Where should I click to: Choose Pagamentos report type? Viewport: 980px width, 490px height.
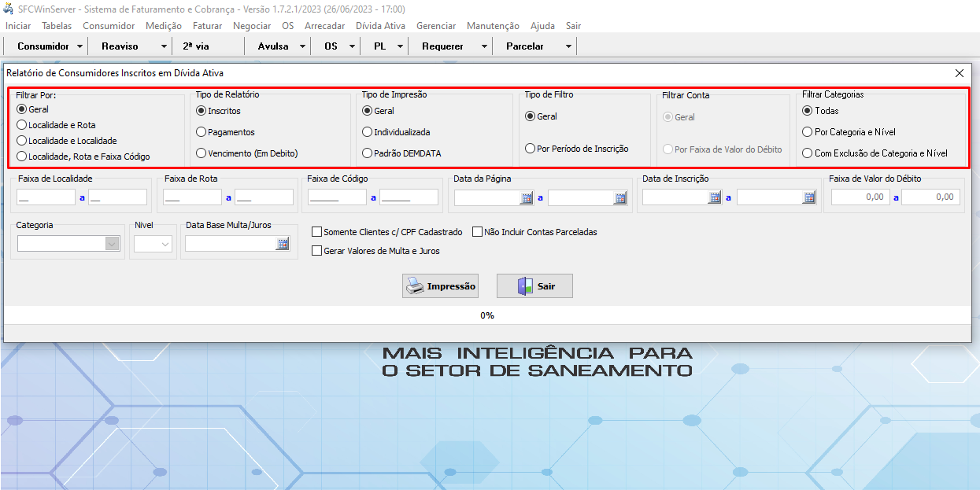tap(202, 132)
